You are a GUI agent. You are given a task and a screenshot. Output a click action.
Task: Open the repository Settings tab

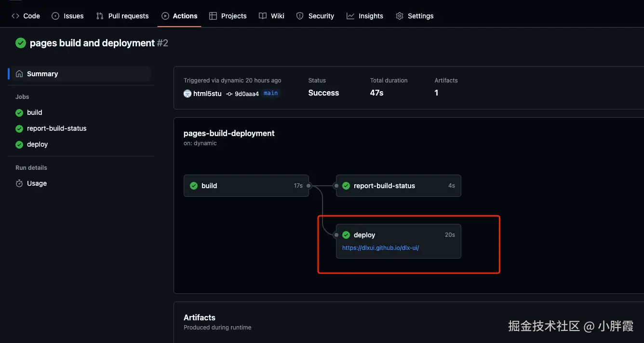[x=415, y=16]
